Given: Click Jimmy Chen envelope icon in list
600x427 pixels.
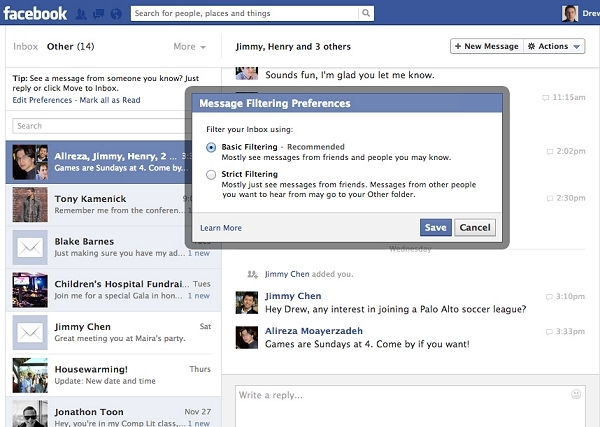Looking at the screenshot, I should pyautogui.click(x=30, y=332).
